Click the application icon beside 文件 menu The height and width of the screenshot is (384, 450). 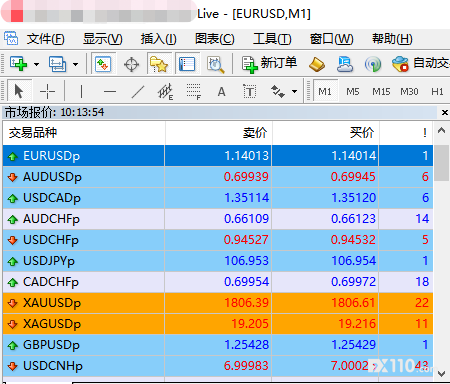click(11, 38)
